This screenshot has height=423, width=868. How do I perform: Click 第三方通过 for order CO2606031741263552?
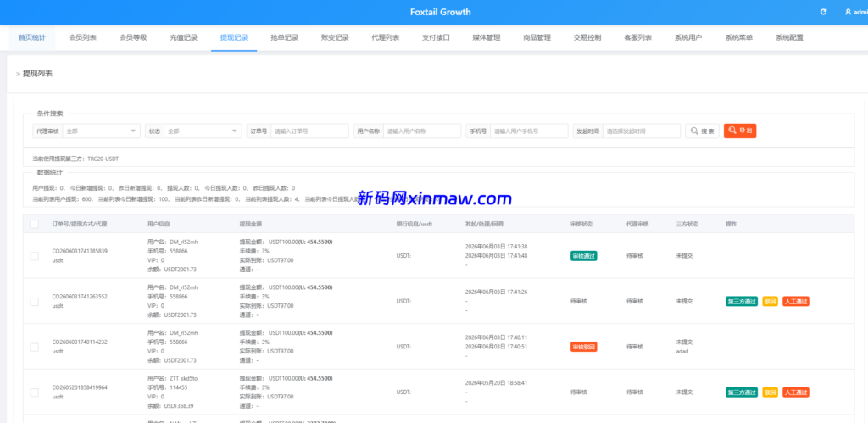[x=741, y=301]
